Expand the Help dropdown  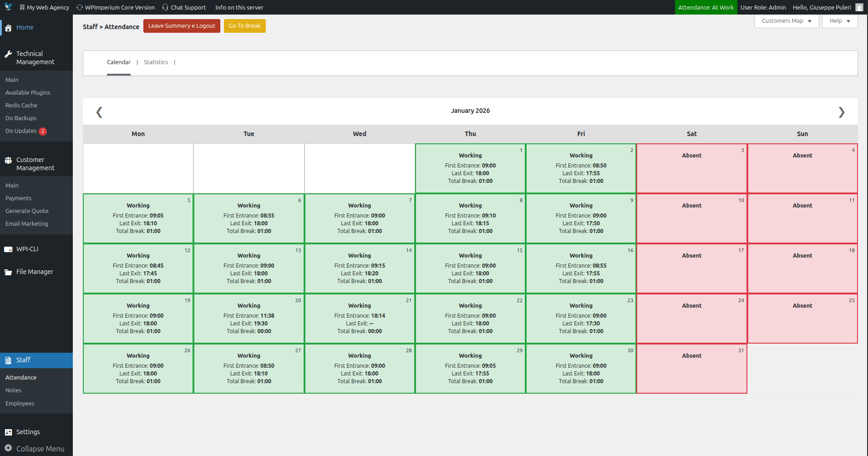click(840, 21)
